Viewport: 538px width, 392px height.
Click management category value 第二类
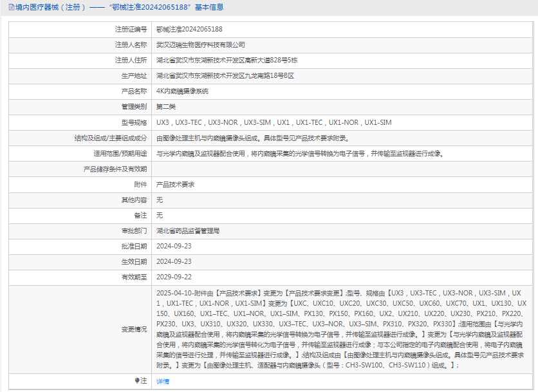pyautogui.click(x=166, y=107)
